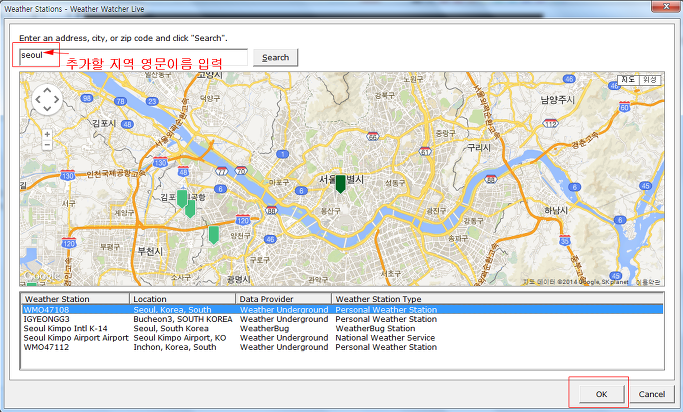The image size is (683, 412).
Task: Sort by Weather Station Type column header
Action: tap(497, 299)
